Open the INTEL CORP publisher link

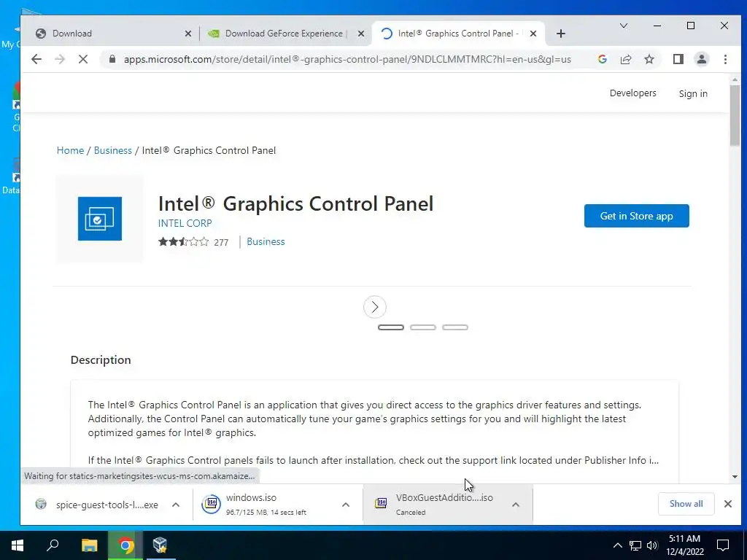point(185,223)
